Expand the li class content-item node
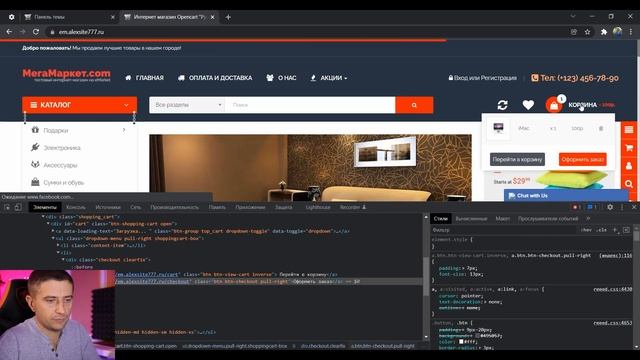Viewport: 640px width, 360px height. tap(58, 245)
